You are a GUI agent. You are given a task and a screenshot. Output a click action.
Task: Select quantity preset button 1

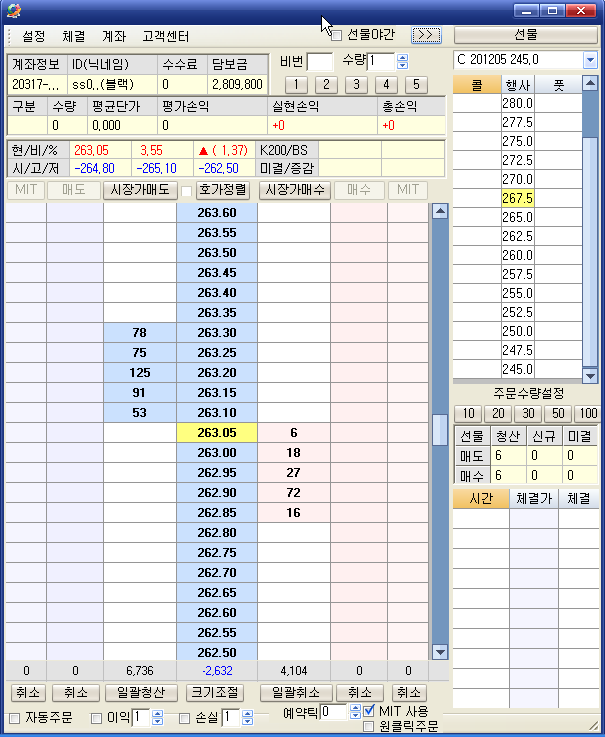point(296,85)
